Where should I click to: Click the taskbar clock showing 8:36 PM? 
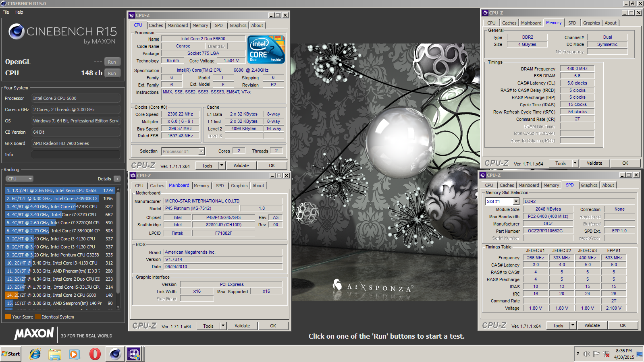pyautogui.click(x=624, y=354)
